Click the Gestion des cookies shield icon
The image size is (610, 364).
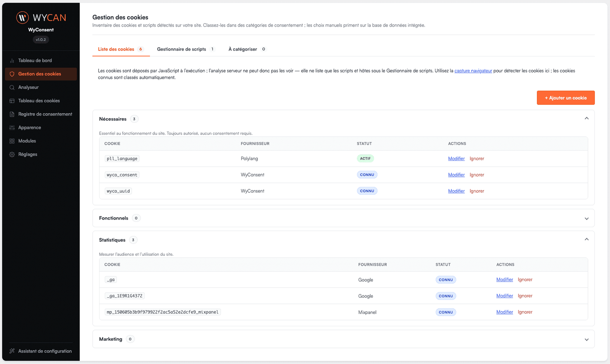[12, 74]
